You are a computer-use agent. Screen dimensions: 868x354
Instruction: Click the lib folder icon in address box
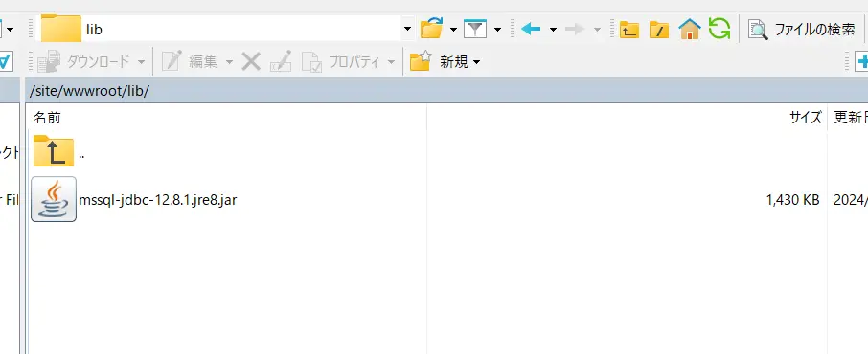(61, 29)
